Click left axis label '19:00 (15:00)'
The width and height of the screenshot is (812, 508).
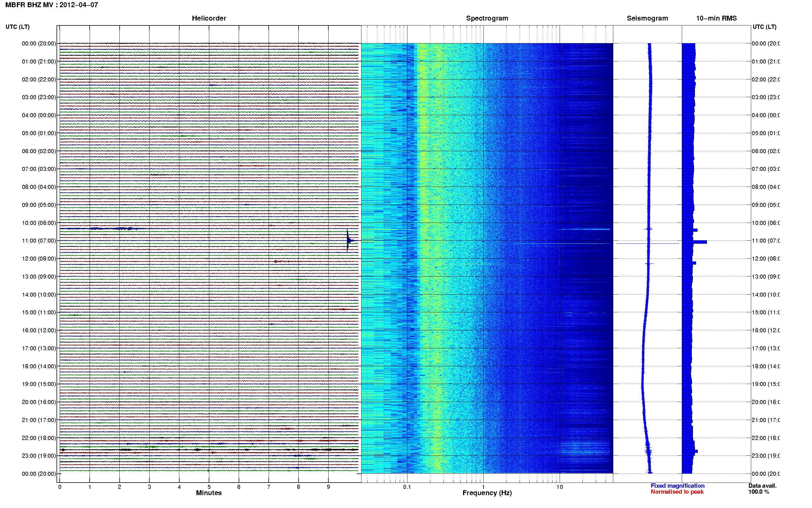tap(39, 384)
